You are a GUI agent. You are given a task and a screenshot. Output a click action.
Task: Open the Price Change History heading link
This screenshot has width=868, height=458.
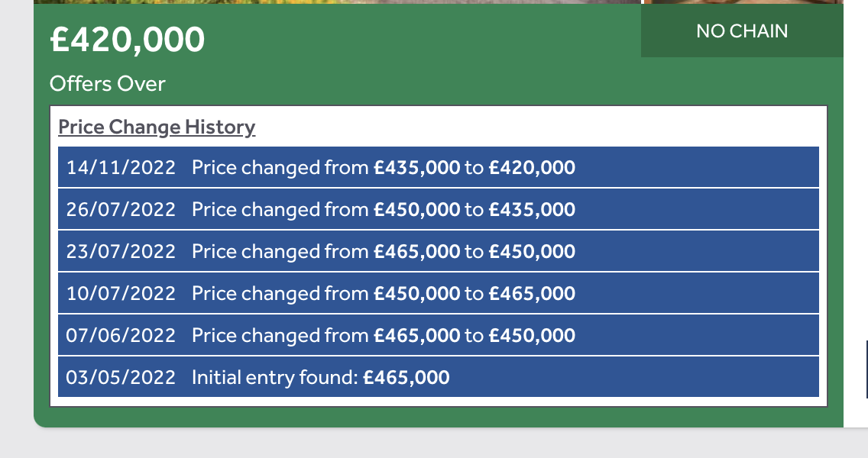(157, 127)
